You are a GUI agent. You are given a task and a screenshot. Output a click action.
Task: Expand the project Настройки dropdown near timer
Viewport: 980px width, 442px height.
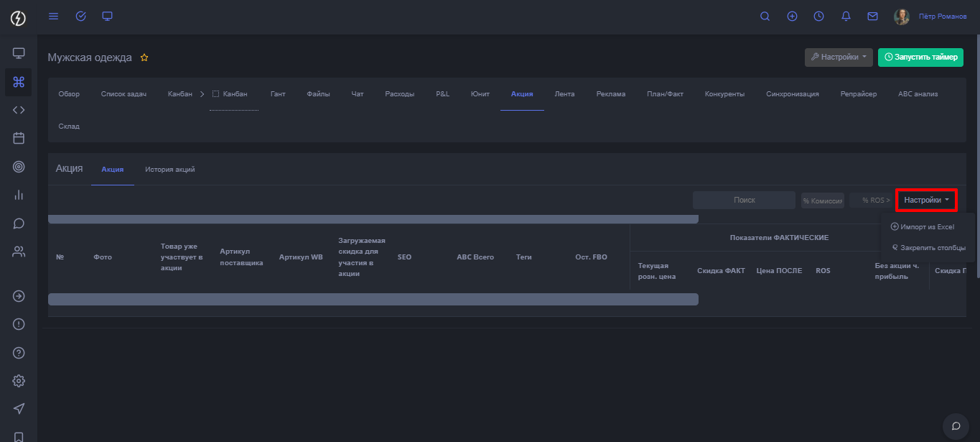tap(839, 57)
